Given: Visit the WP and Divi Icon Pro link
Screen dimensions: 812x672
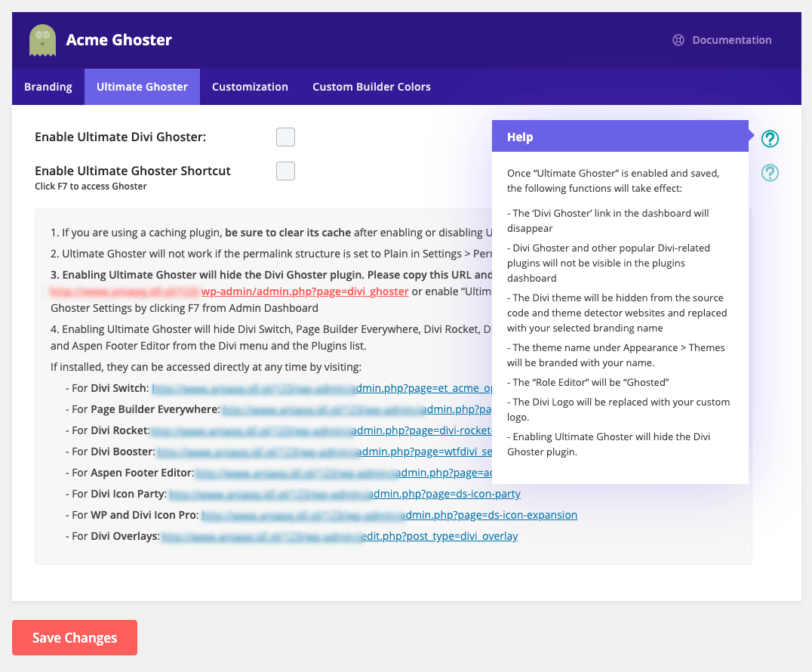Looking at the screenshot, I should pos(389,515).
